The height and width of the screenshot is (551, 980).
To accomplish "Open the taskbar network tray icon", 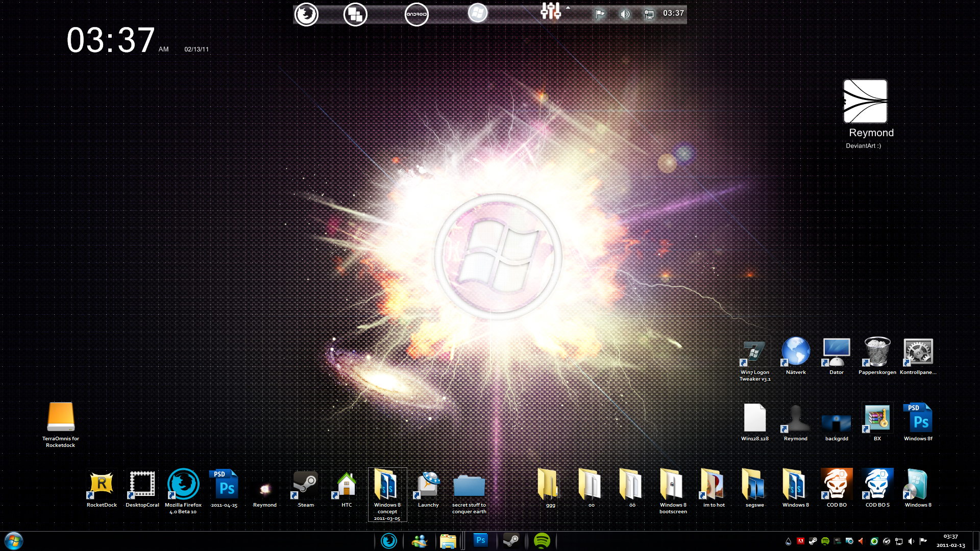I will click(x=899, y=541).
